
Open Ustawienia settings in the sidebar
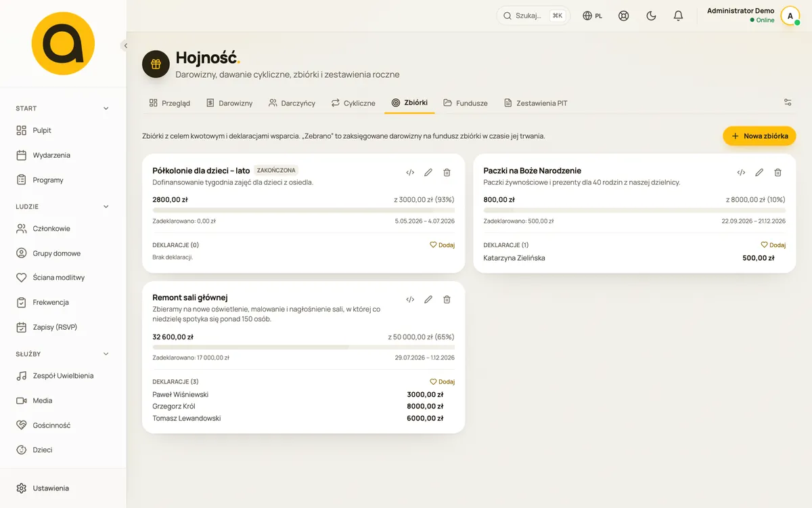coord(63,488)
